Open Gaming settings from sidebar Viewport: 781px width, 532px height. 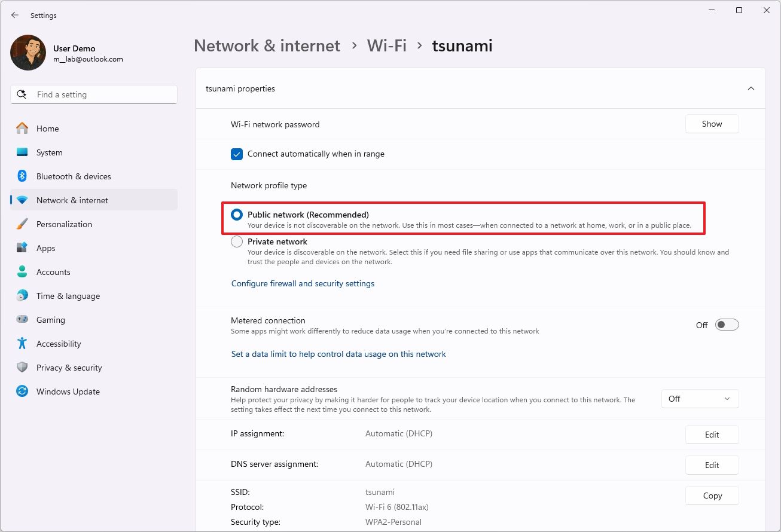[51, 320]
